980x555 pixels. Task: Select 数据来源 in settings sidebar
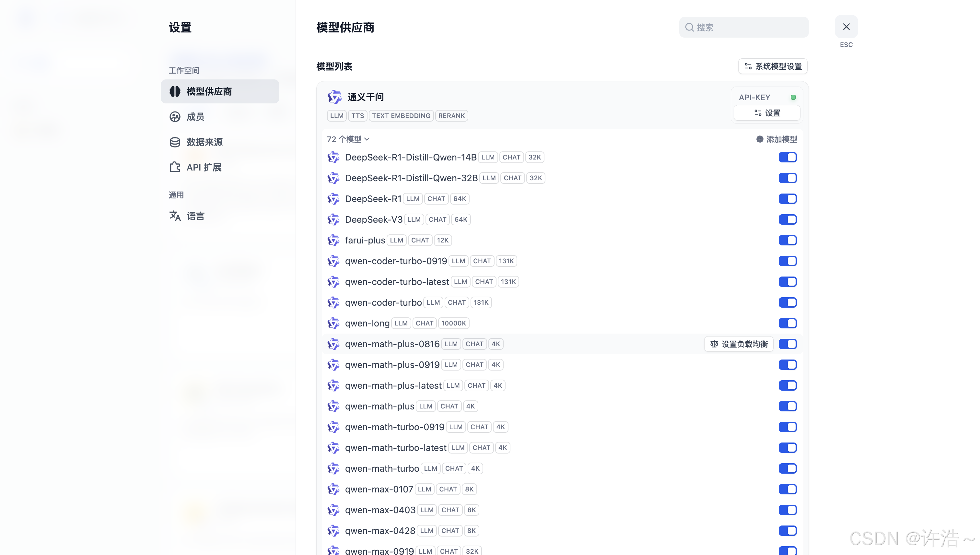pos(204,142)
